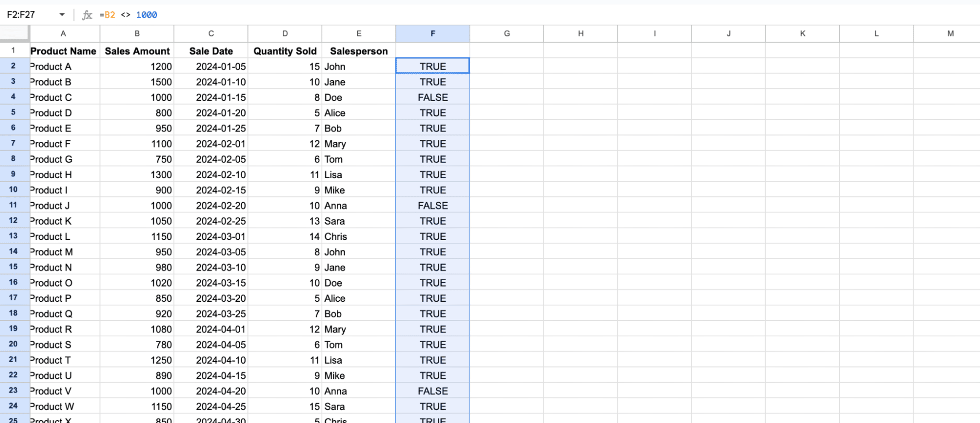Screen dimensions: 980x423
Task: Click sales amount 1250 for Product T
Action: (137, 360)
